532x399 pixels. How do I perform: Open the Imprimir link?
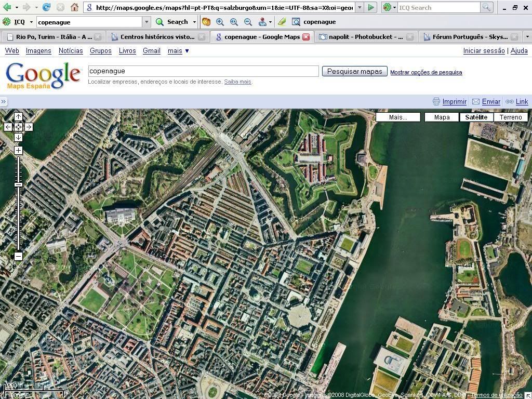(x=454, y=102)
